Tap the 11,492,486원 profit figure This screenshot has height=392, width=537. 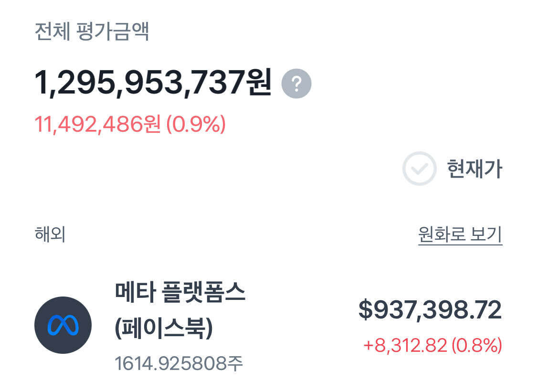[x=97, y=125]
